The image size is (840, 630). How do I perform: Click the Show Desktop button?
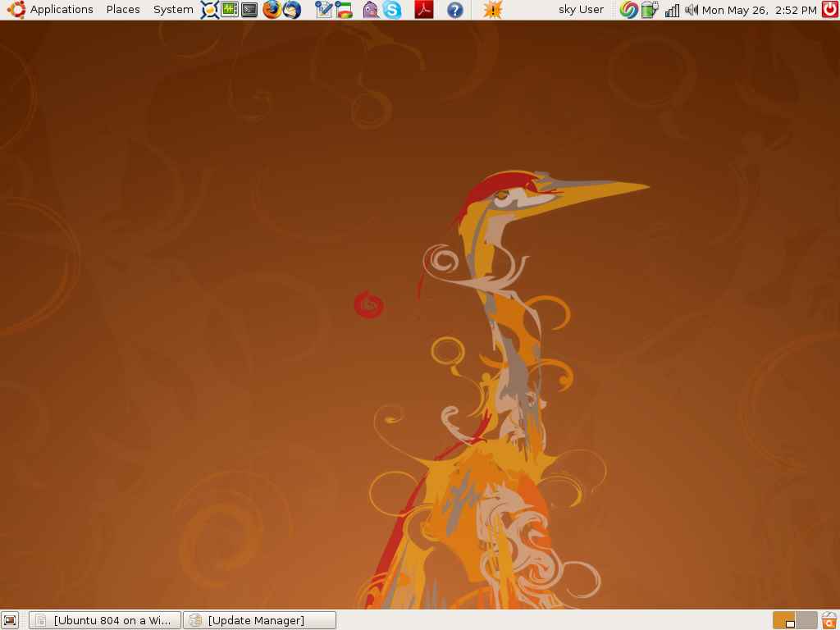tap(10, 620)
